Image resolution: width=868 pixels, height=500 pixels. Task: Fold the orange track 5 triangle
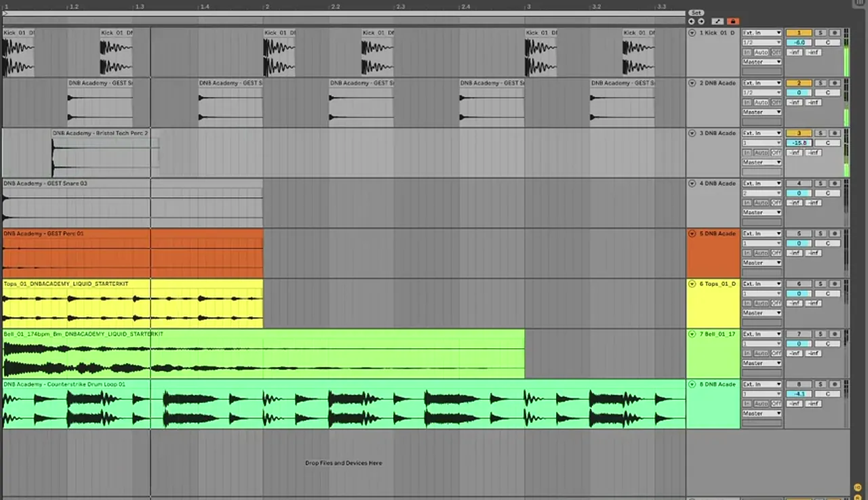[x=692, y=233]
